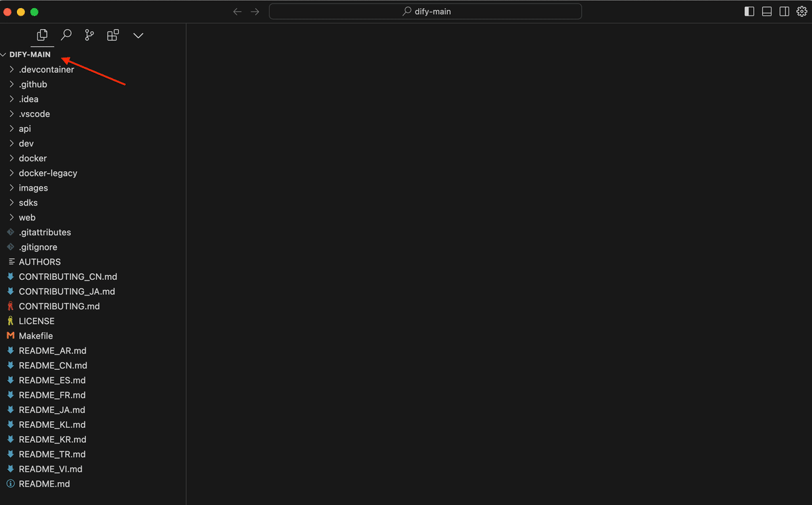This screenshot has width=812, height=505.
Task: Open the Source Control view
Action: [x=89, y=35]
